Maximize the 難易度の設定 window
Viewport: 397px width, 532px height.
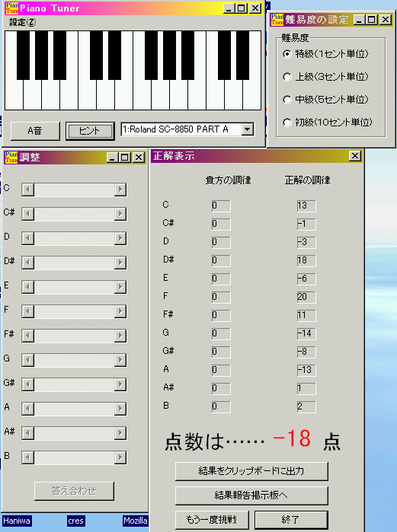372,19
